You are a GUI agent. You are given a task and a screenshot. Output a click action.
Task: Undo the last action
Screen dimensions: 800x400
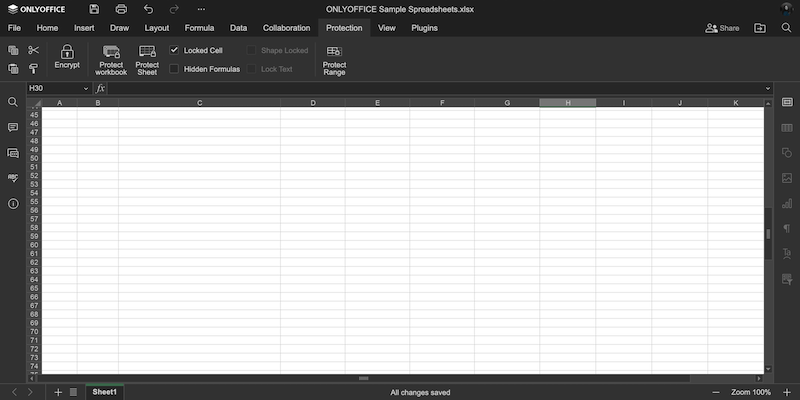point(148,9)
